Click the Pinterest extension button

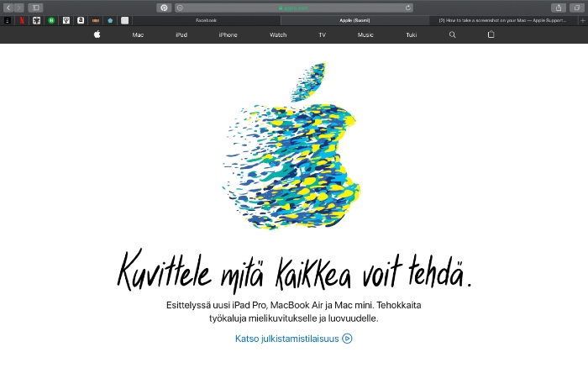164,8
